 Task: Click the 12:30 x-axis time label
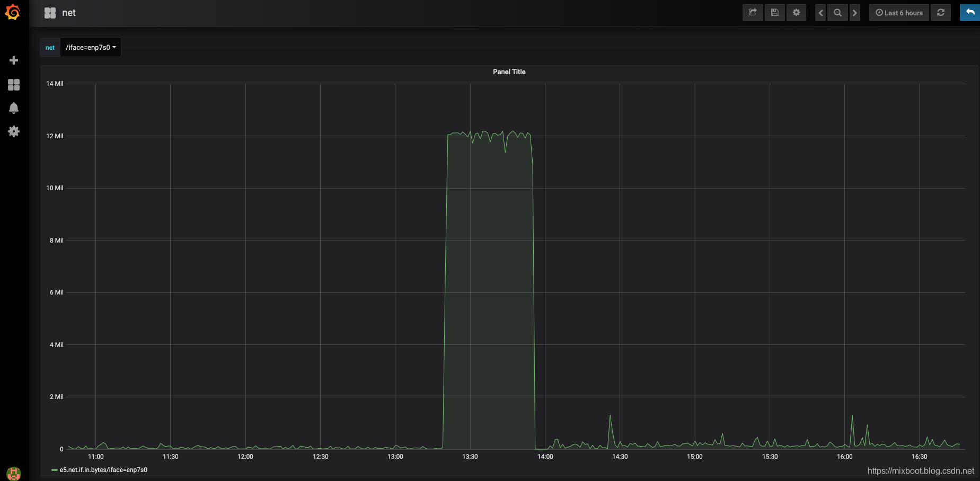[321, 457]
